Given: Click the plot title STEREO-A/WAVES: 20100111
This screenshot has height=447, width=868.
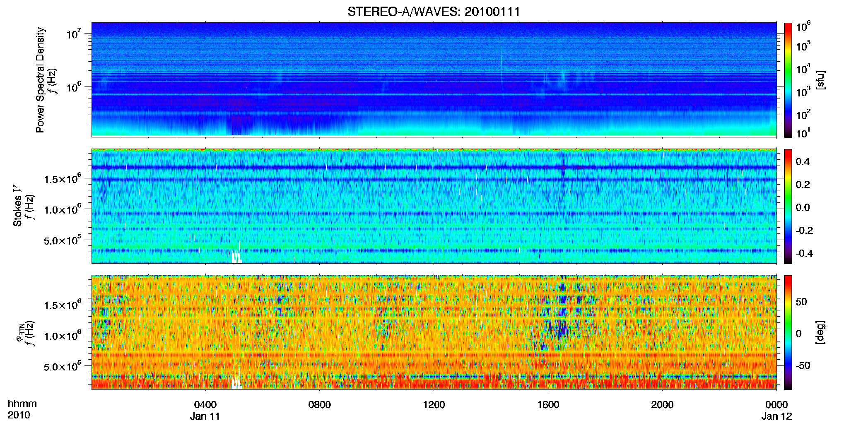Looking at the screenshot, I should 434,12.
